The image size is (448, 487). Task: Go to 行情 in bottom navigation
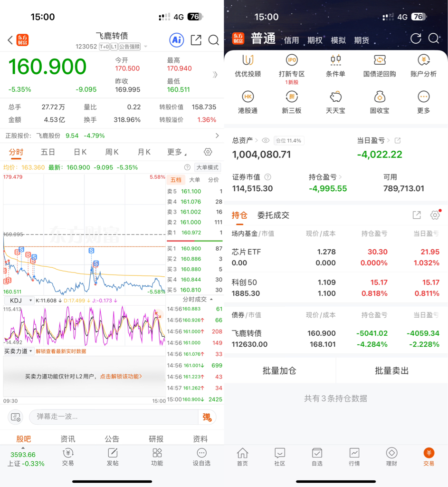point(354,457)
